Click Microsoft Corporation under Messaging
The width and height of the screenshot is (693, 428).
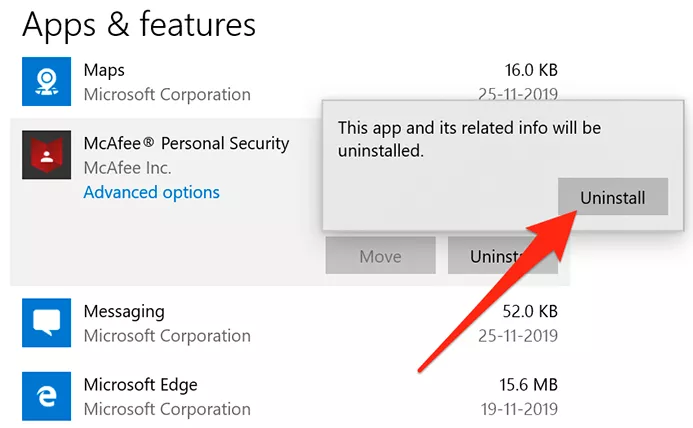[167, 335]
